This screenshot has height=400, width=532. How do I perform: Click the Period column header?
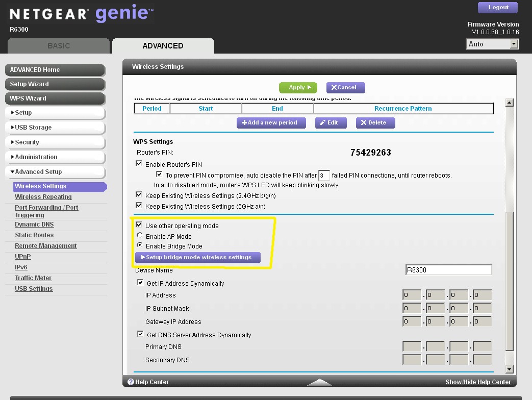(152, 109)
